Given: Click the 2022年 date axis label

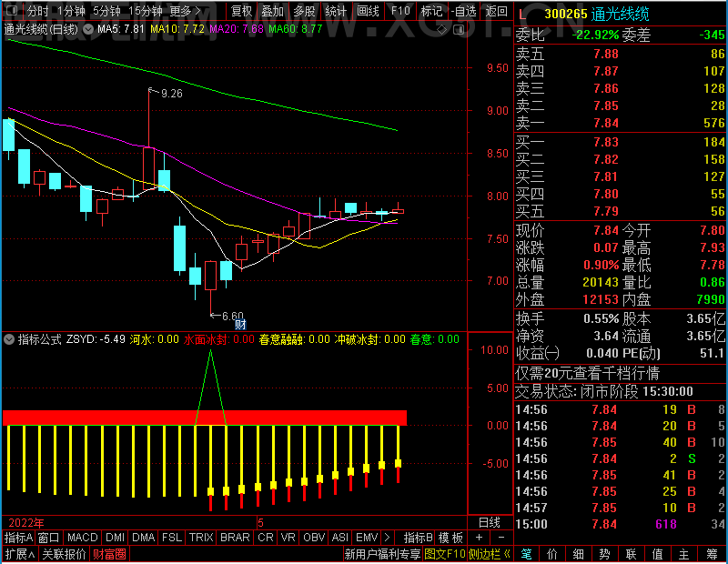Looking at the screenshot, I should pyautogui.click(x=26, y=523).
